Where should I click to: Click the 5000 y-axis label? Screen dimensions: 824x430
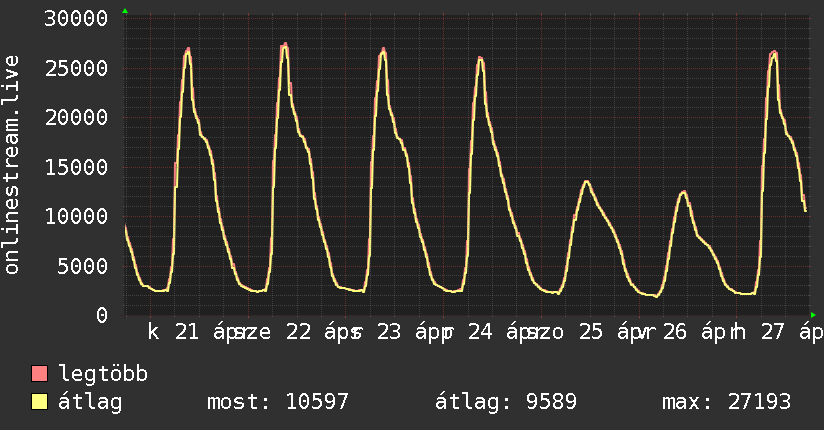83,266
